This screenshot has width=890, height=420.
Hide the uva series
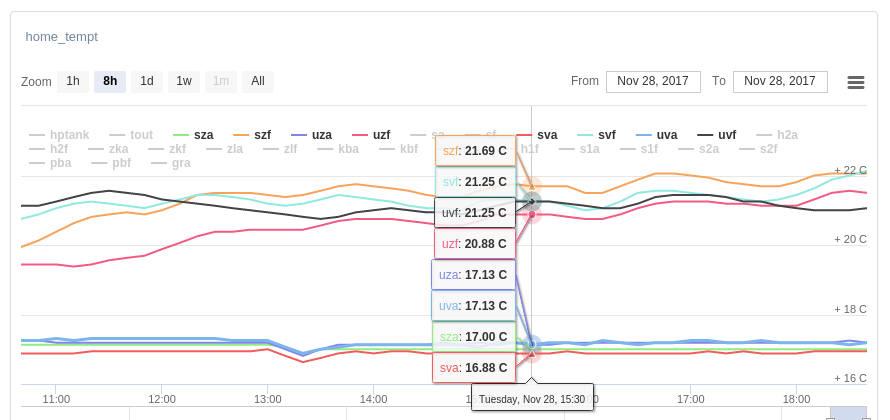tap(657, 135)
